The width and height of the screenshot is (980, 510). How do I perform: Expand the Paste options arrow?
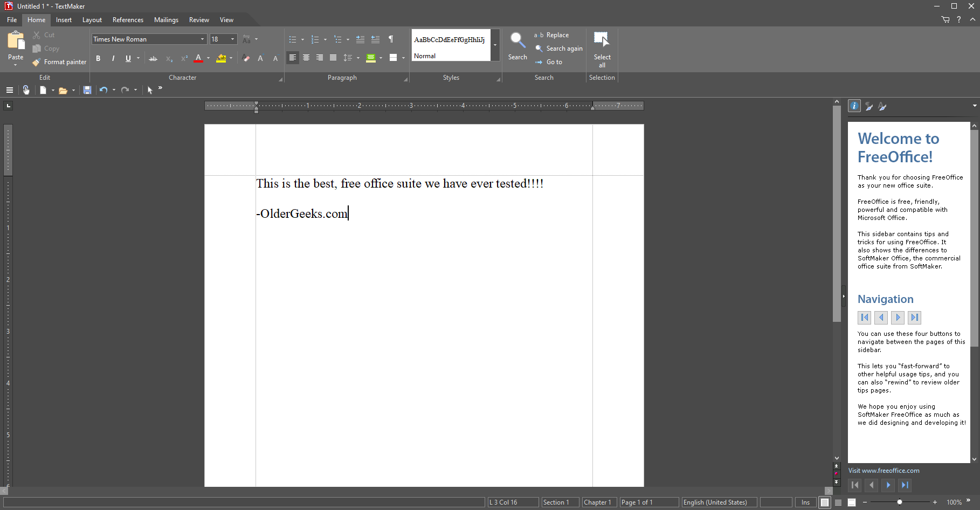tap(16, 65)
